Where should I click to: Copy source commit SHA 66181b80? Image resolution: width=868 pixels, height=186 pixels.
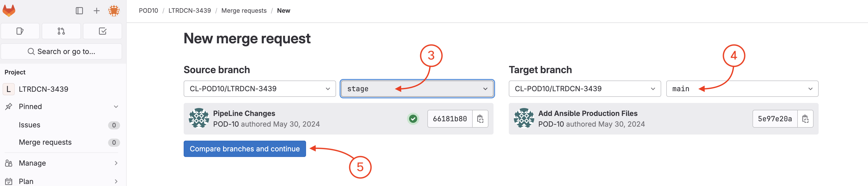pos(480,119)
